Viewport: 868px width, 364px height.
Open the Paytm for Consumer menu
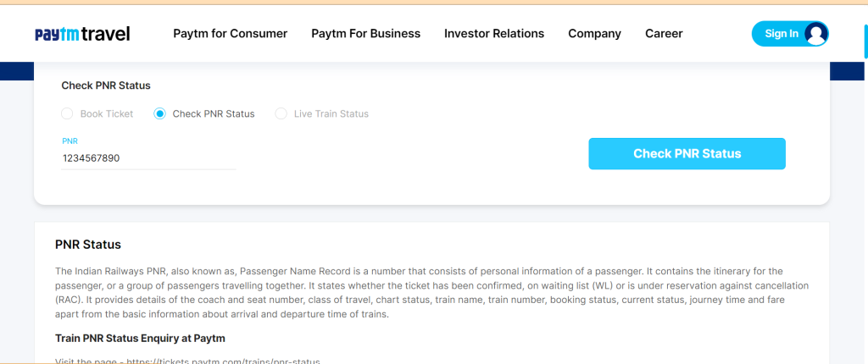pyautogui.click(x=231, y=34)
